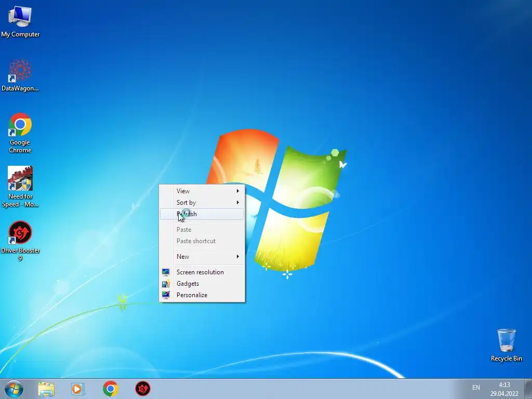Image resolution: width=532 pixels, height=399 pixels.
Task: Open the Windows Start button
Action: [14, 389]
